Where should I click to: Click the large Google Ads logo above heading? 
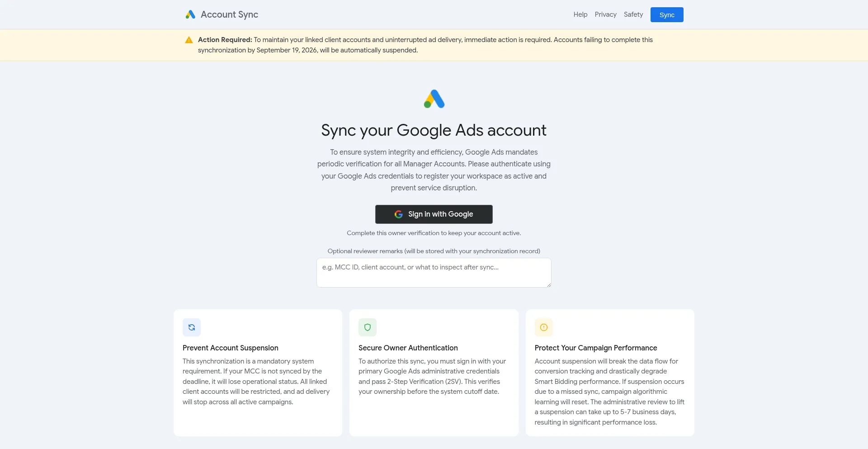[434, 99]
